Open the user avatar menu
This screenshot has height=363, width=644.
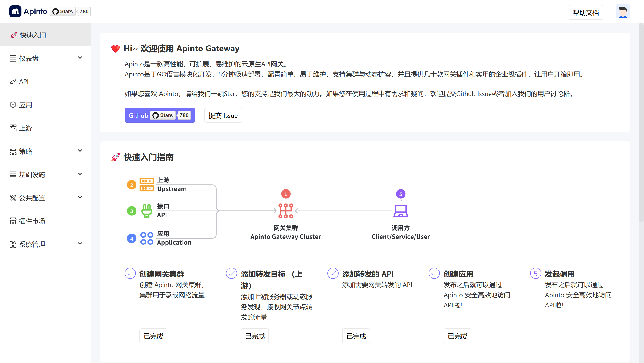623,12
